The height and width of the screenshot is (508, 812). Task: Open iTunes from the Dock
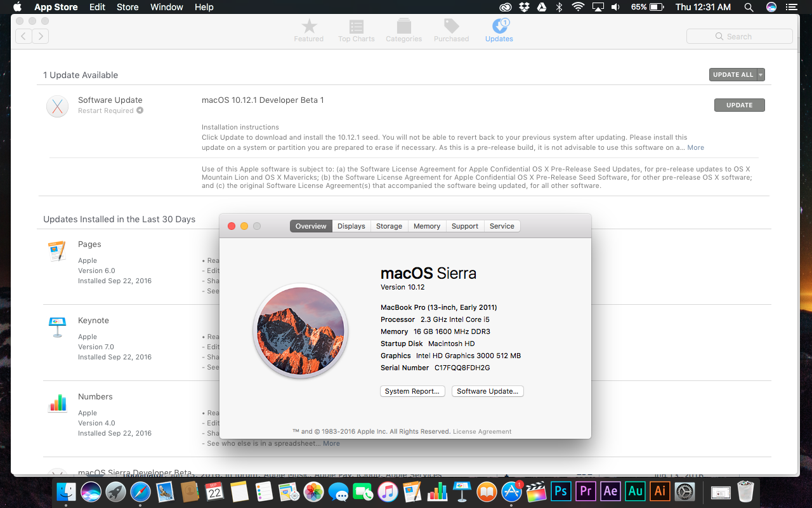(x=388, y=491)
